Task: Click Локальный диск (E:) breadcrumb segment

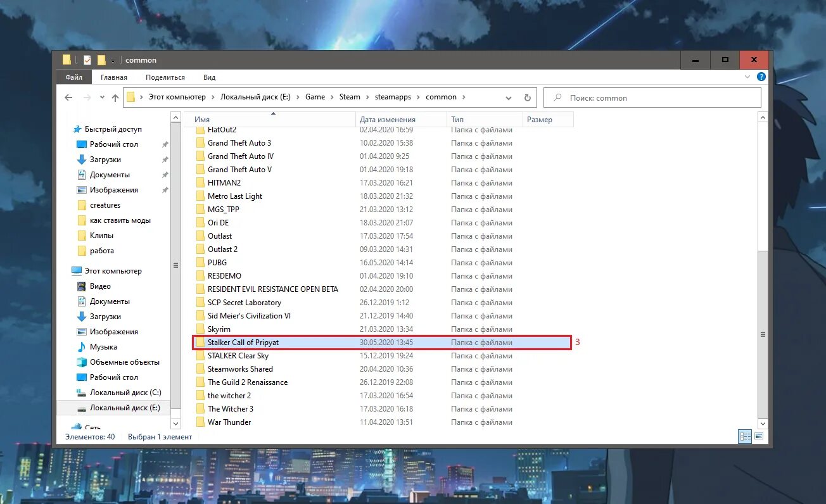Action: click(x=255, y=97)
